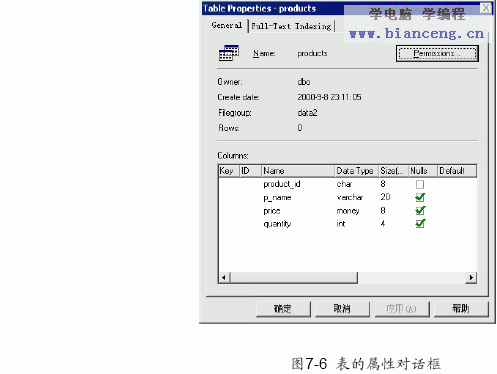Click the table icon beside Name
Image resolution: width=497 pixels, height=374 pixels.
coord(229,53)
